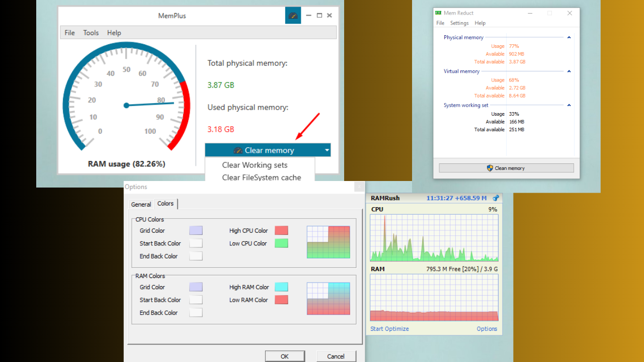Change the Low CPU Color swatch
Image resolution: width=644 pixels, height=362 pixels.
pos(281,243)
